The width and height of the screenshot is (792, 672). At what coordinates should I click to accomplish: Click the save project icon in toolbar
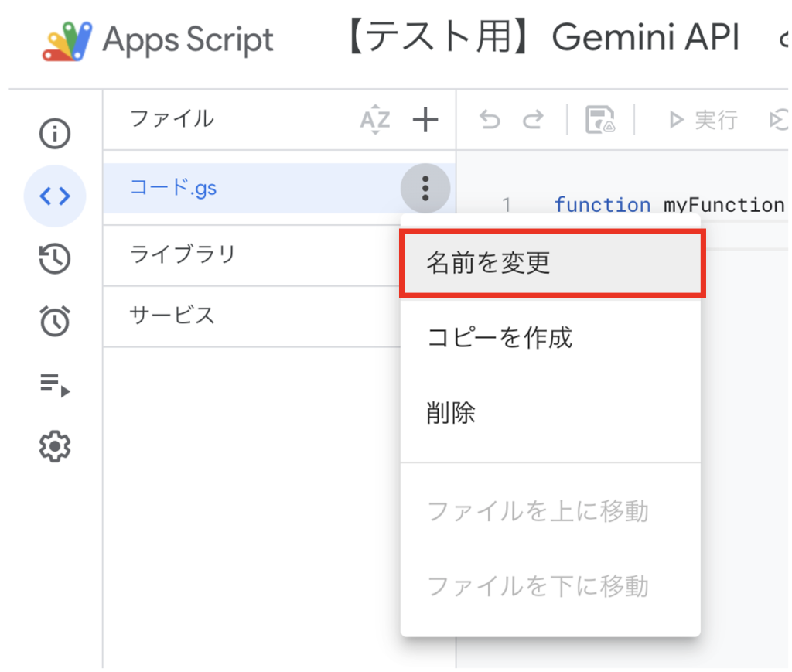click(600, 120)
